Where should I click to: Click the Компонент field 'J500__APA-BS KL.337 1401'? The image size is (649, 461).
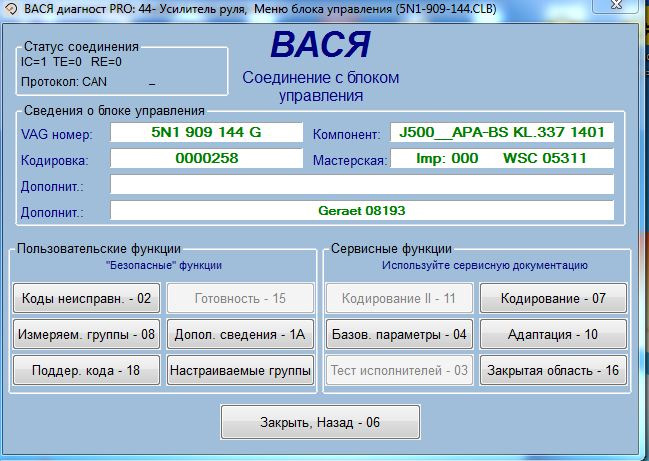(502, 132)
